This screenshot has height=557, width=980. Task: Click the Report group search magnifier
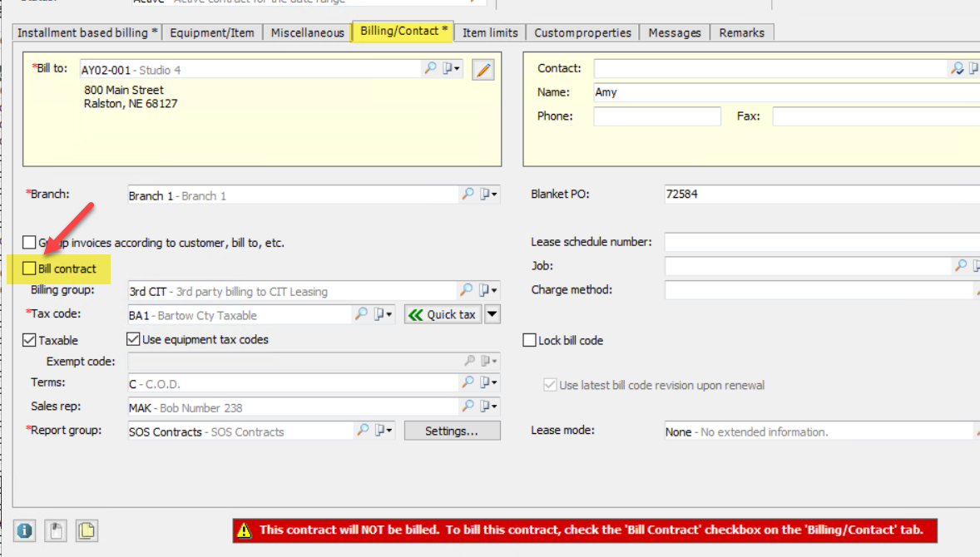363,431
